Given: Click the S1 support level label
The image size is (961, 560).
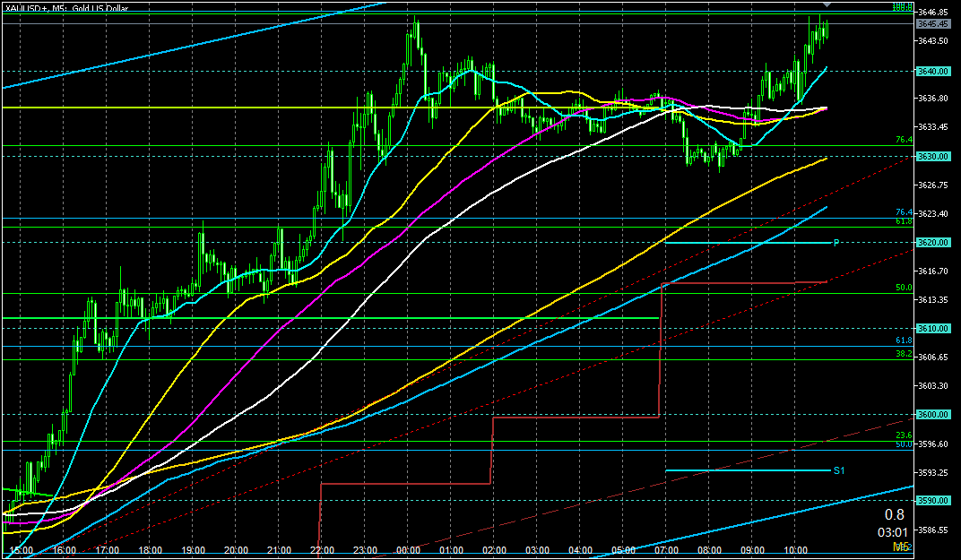Looking at the screenshot, I should click(839, 470).
